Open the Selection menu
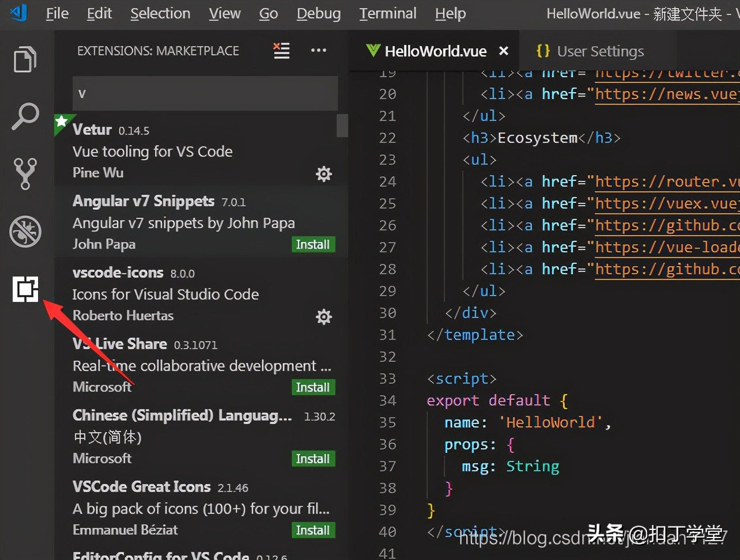 click(x=160, y=13)
